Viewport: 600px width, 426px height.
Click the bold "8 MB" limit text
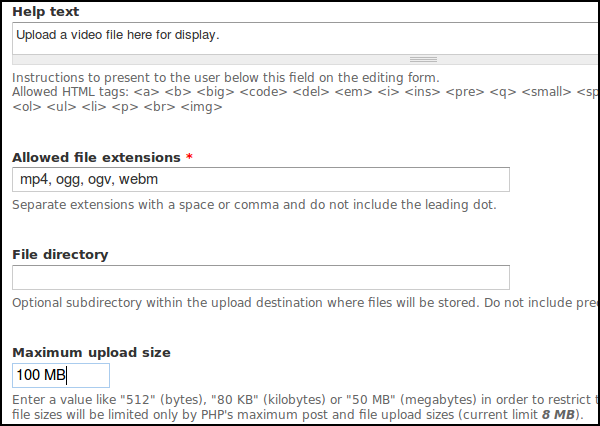(x=558, y=414)
